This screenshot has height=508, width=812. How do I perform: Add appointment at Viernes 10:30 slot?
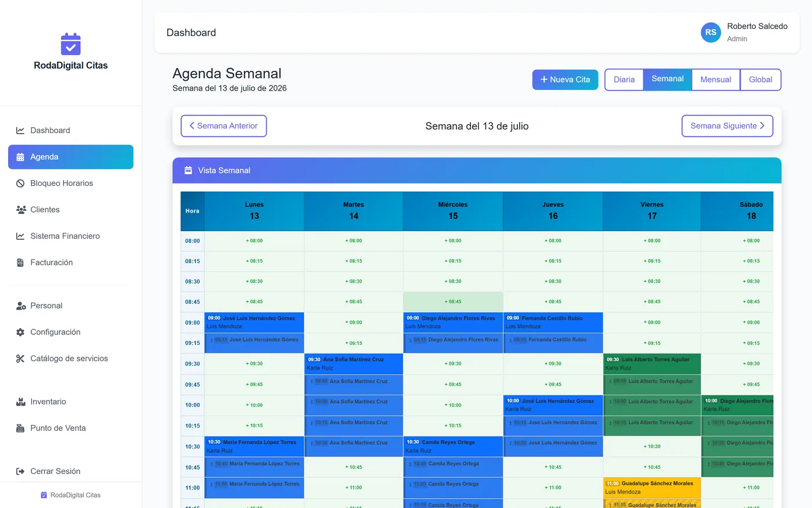(652, 446)
